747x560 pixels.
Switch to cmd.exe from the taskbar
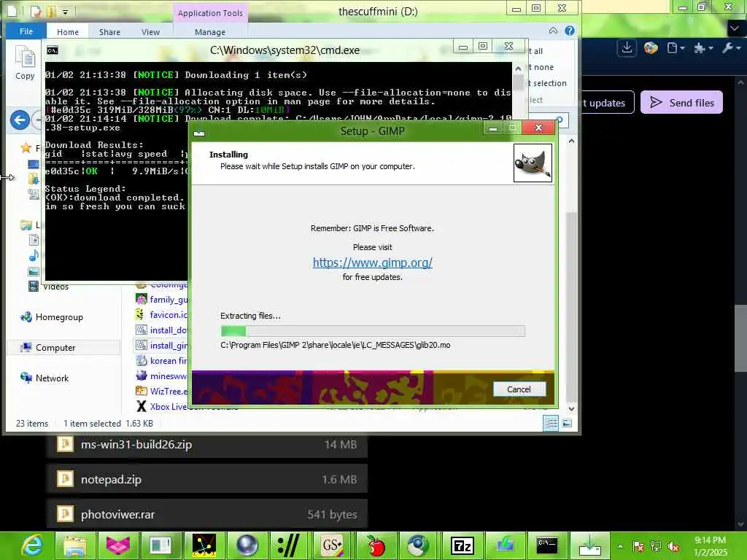(x=547, y=545)
